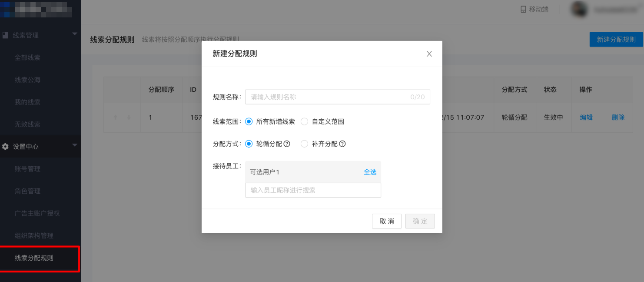Go to 无效线索 in the sidebar
This screenshot has height=282, width=644.
tap(27, 124)
